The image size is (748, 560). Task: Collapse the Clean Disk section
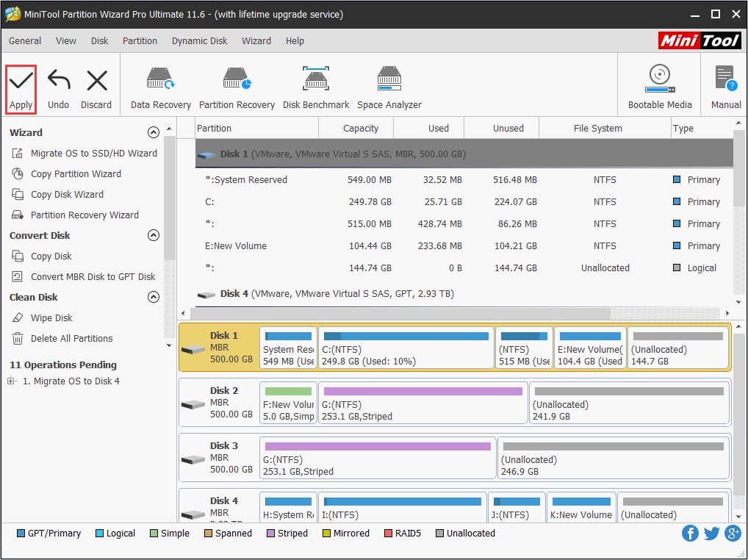coord(153,297)
